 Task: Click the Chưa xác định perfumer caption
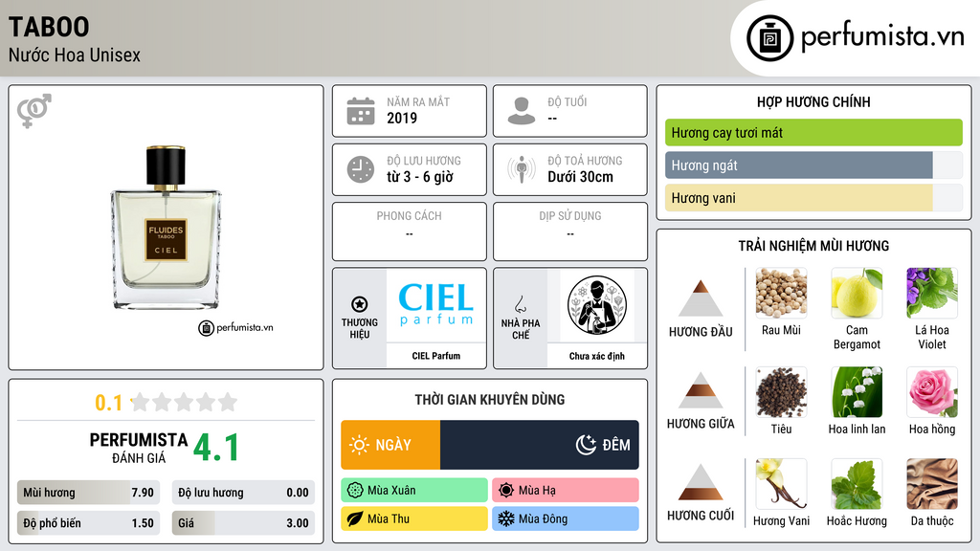(597, 356)
